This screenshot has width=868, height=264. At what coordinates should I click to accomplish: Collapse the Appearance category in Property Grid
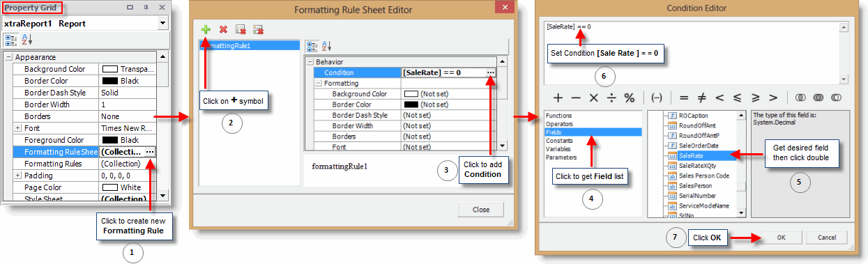(x=8, y=57)
